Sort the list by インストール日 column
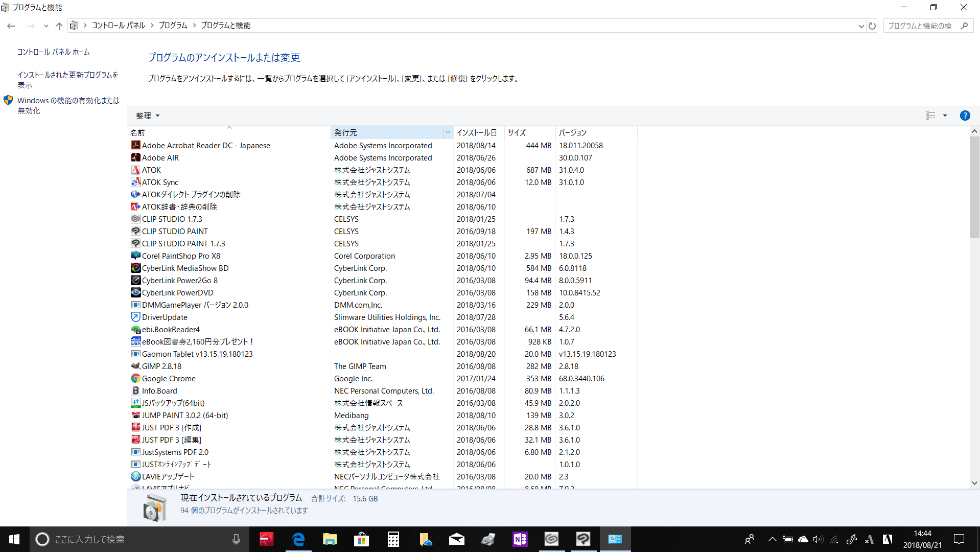The height and width of the screenshot is (552, 980). click(476, 132)
